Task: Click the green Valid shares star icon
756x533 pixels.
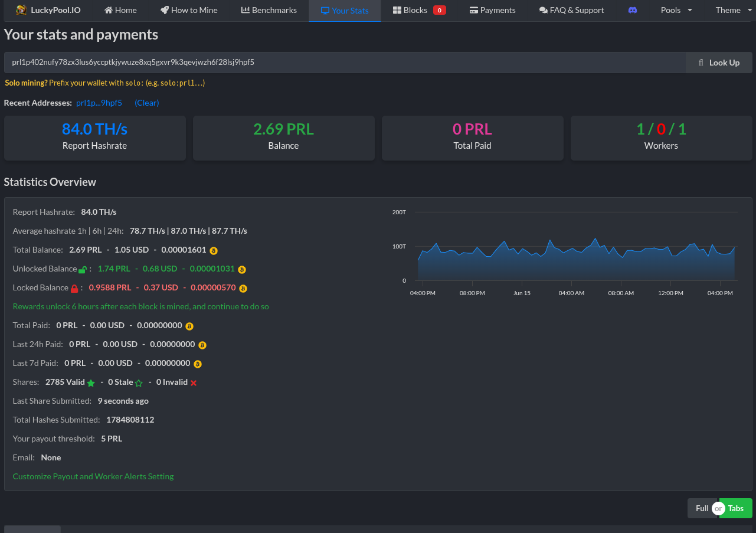Action: [x=91, y=383]
